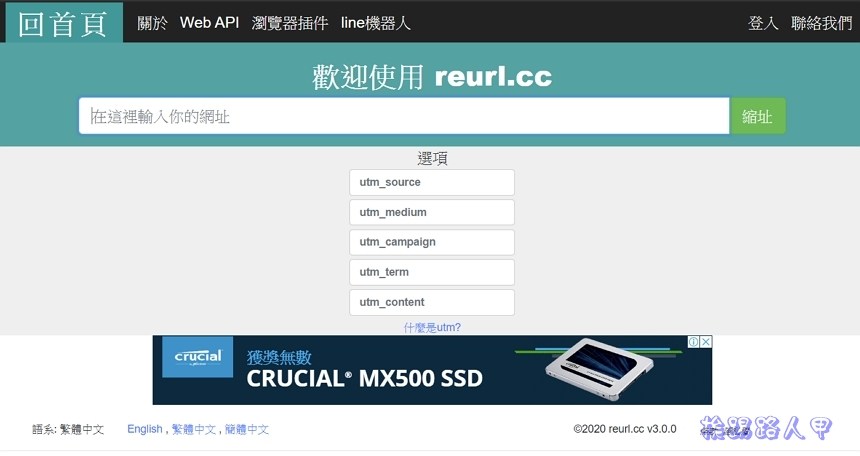860x456 pixels.
Task: Switch language to 繁體中文 link
Action: coord(194,429)
